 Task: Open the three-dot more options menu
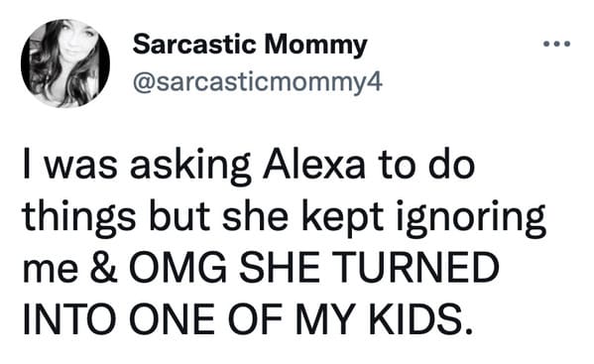[x=556, y=44]
